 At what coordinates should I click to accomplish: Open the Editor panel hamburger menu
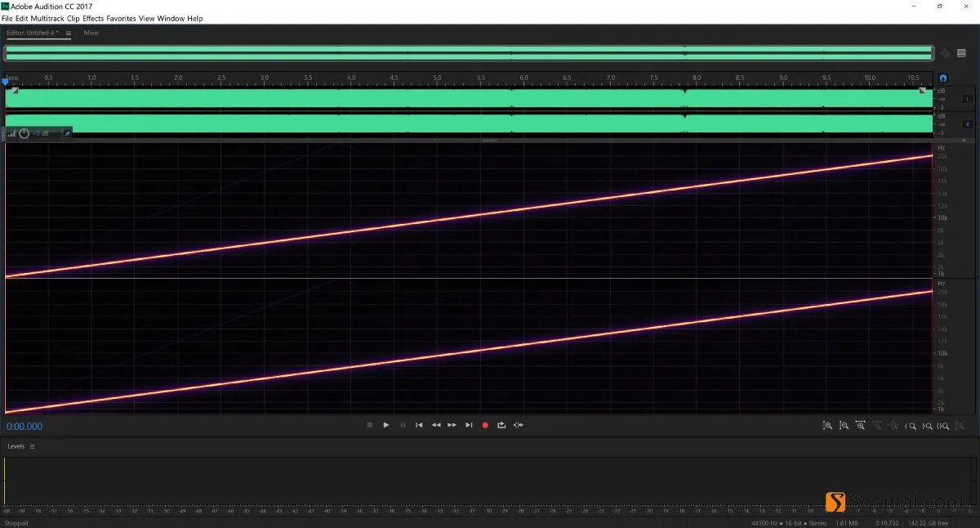tap(69, 34)
